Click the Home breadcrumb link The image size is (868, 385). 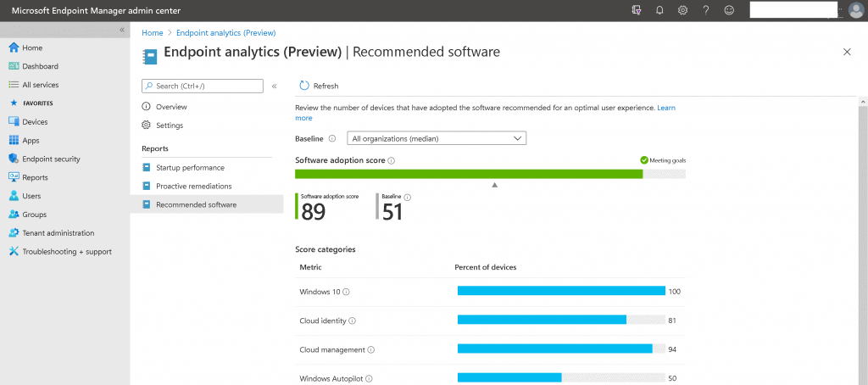[153, 33]
